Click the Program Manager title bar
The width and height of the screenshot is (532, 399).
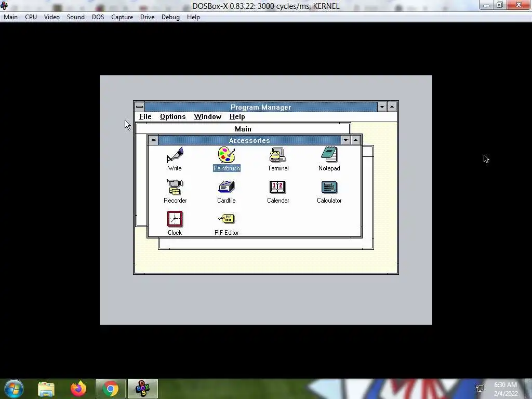pyautogui.click(x=261, y=107)
